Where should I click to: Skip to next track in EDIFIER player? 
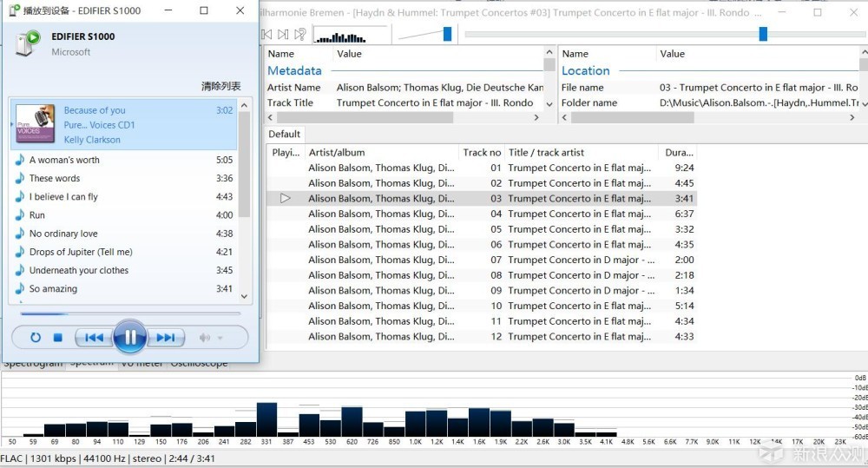click(x=165, y=338)
